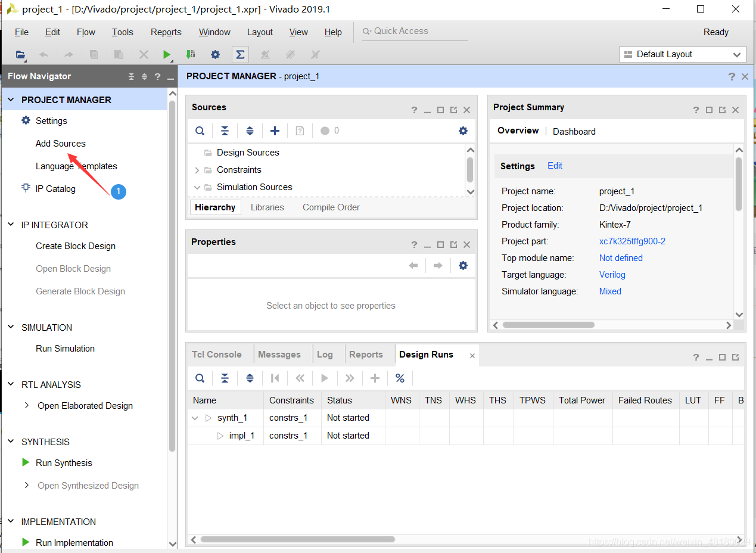Open the Tcl Console tab
The width and height of the screenshot is (756, 553).
217,355
